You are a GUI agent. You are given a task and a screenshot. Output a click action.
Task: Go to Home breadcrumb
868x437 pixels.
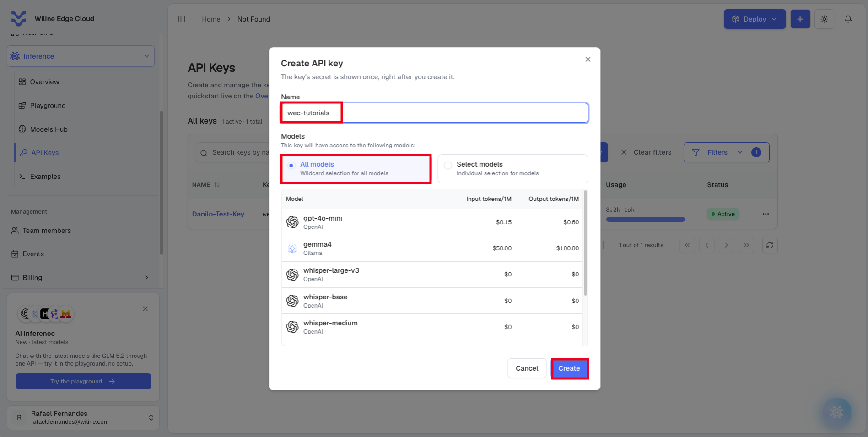(x=211, y=19)
